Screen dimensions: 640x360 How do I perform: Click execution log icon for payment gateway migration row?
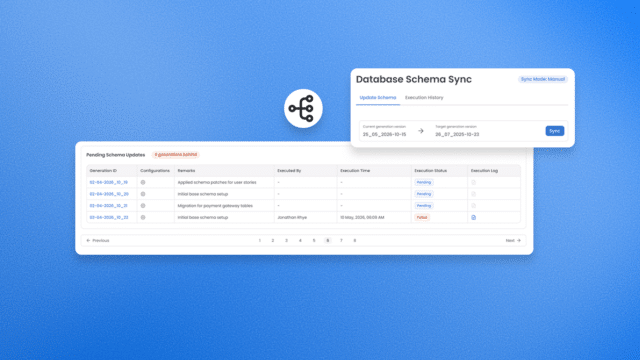[x=473, y=206]
